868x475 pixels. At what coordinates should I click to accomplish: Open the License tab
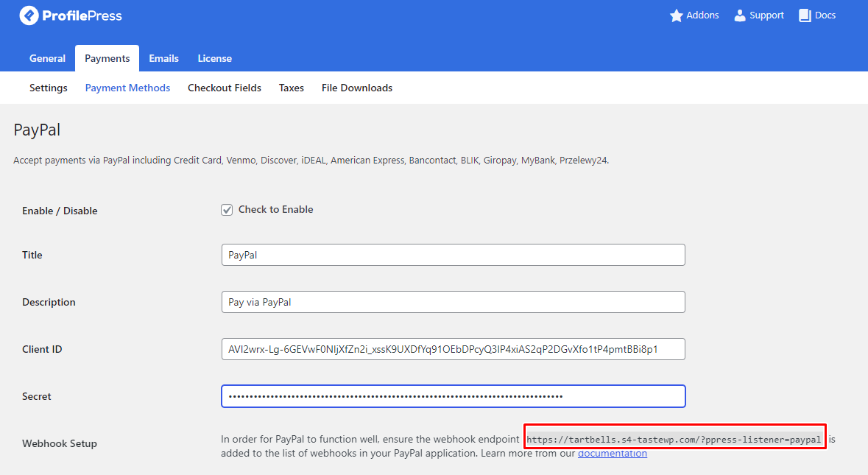pyautogui.click(x=214, y=58)
